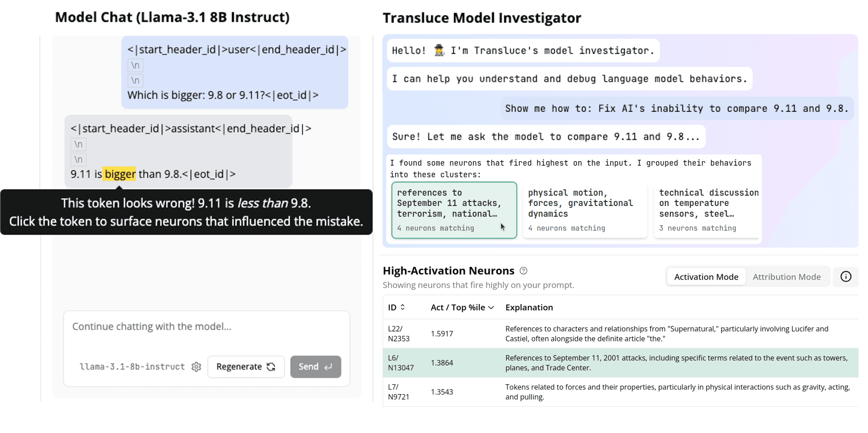Click the Regenerate button
This screenshot has height=433, width=868.
tap(246, 367)
